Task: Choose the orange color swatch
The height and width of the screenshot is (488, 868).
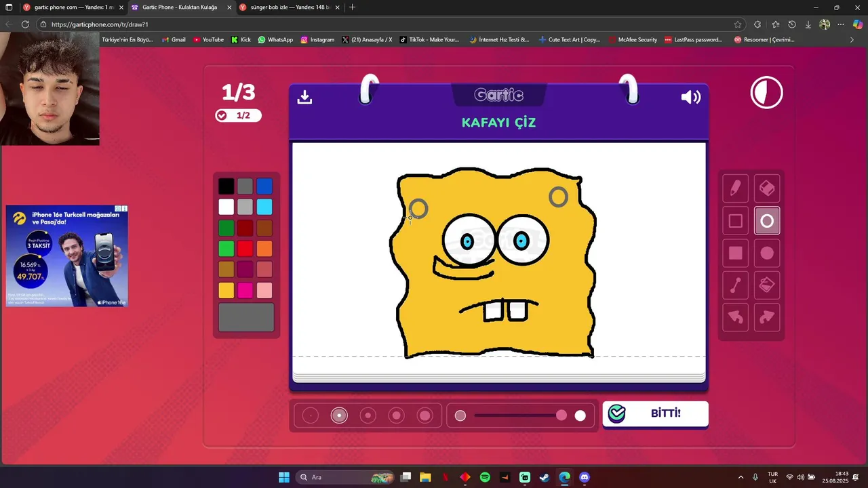Action: (264, 249)
